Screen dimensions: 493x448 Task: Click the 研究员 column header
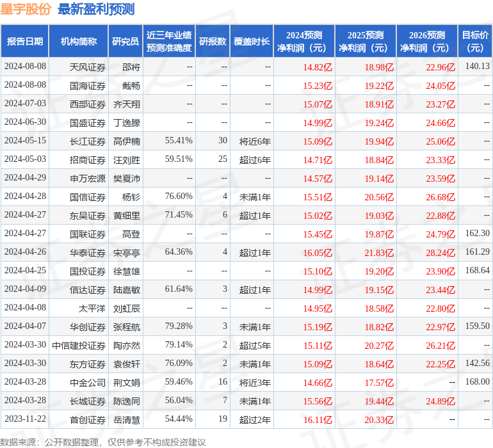[x=125, y=42]
